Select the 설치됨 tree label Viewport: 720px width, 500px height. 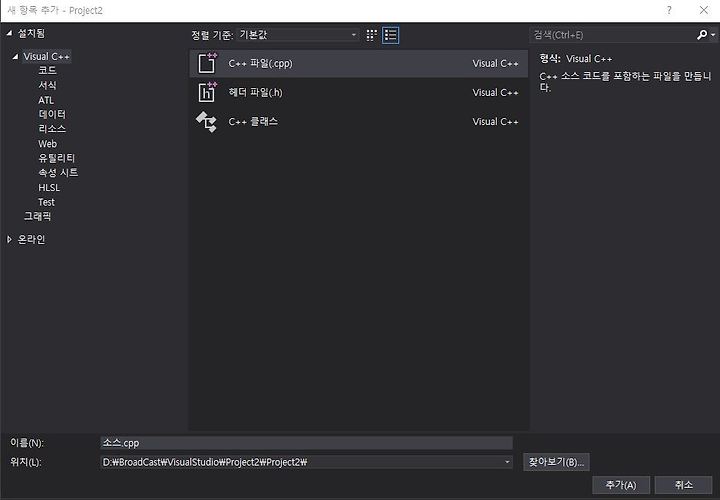coord(31,33)
